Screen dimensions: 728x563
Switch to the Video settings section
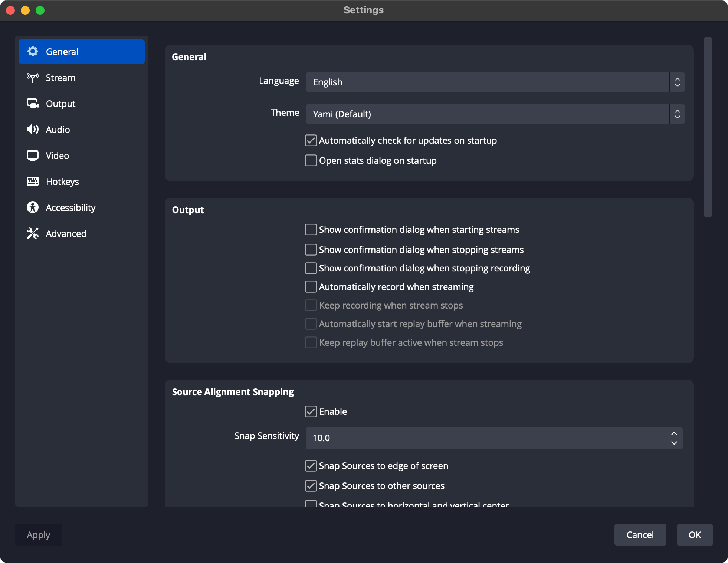[57, 156]
